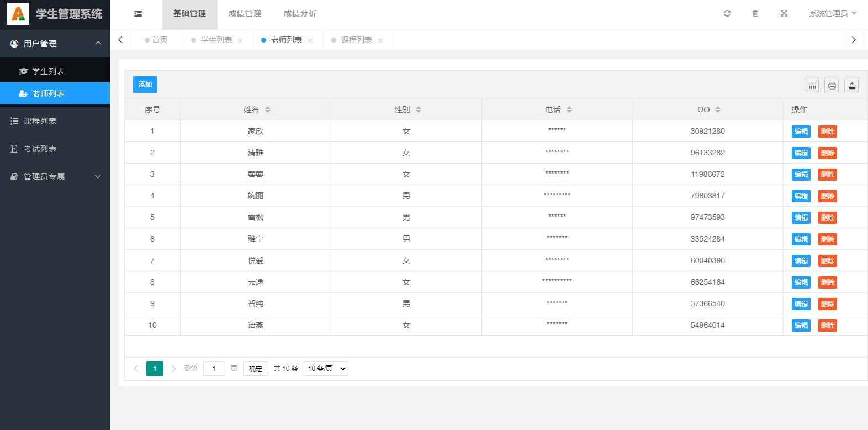
Task: Expand the 管理员专属 sidebar menu
Action: tap(55, 176)
